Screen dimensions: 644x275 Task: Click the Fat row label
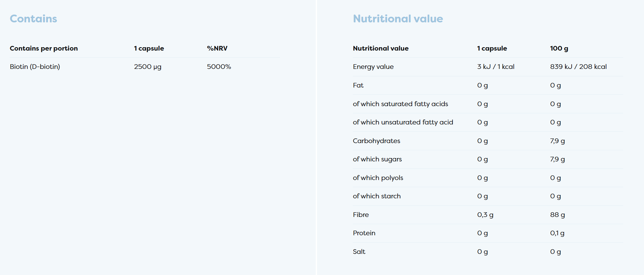(x=358, y=85)
